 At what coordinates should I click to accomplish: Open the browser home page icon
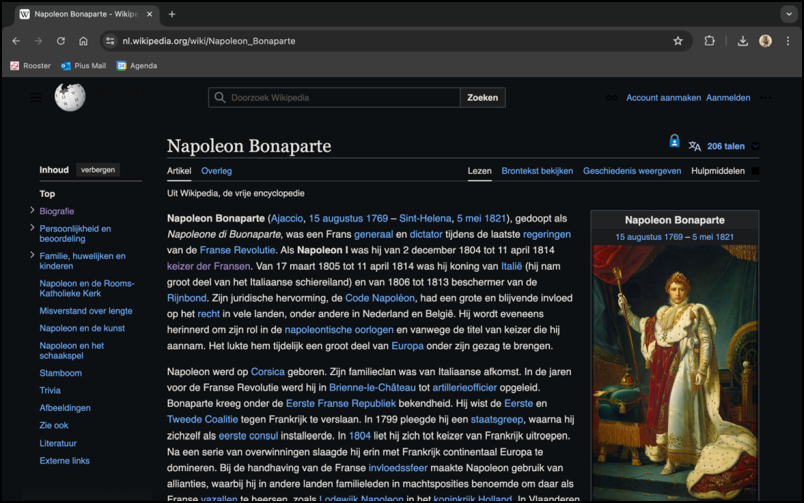point(83,41)
